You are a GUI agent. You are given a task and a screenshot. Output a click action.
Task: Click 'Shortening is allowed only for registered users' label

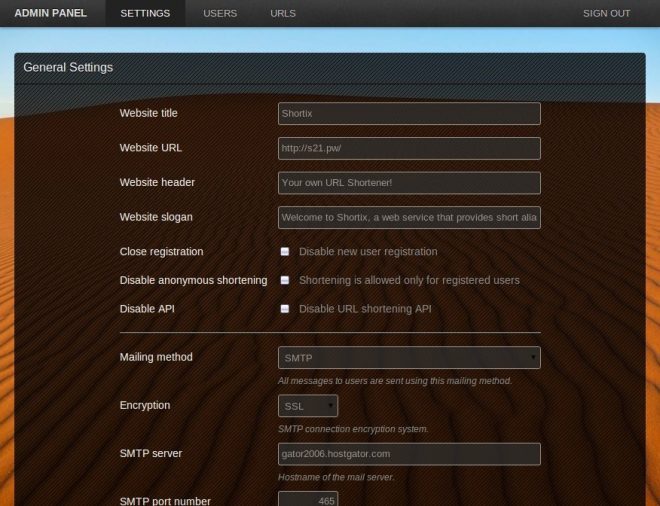click(x=409, y=281)
